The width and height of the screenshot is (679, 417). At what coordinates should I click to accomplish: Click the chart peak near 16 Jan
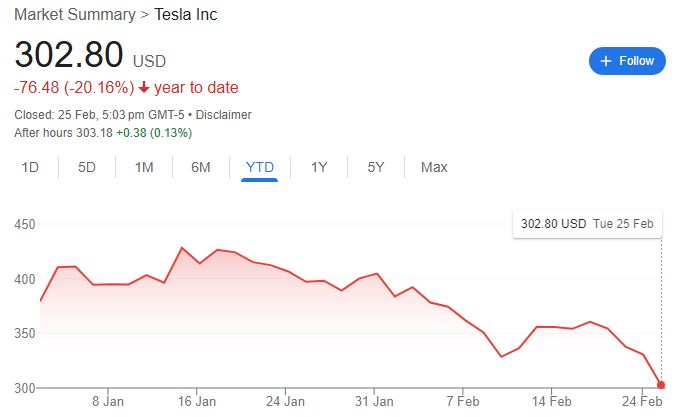(x=182, y=247)
